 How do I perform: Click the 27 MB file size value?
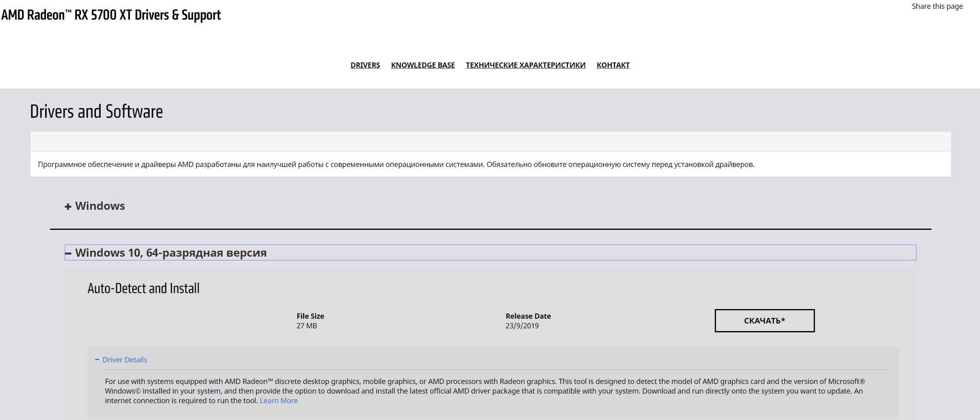point(307,326)
